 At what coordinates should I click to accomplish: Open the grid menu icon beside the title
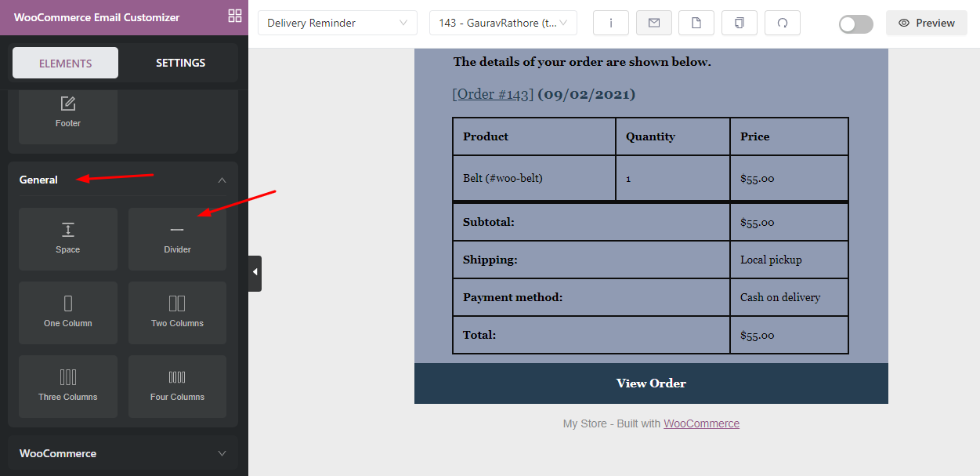coord(234,16)
